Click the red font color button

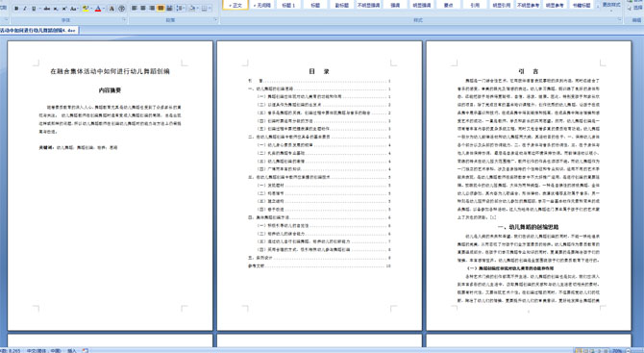(x=98, y=9)
